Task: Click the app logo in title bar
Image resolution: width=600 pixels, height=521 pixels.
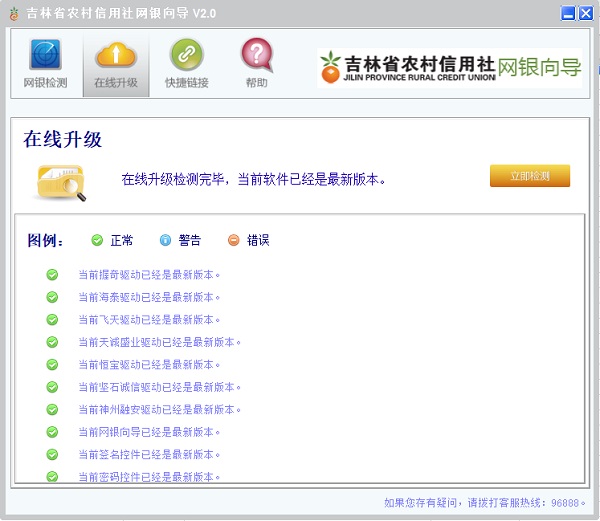Action: tap(13, 13)
